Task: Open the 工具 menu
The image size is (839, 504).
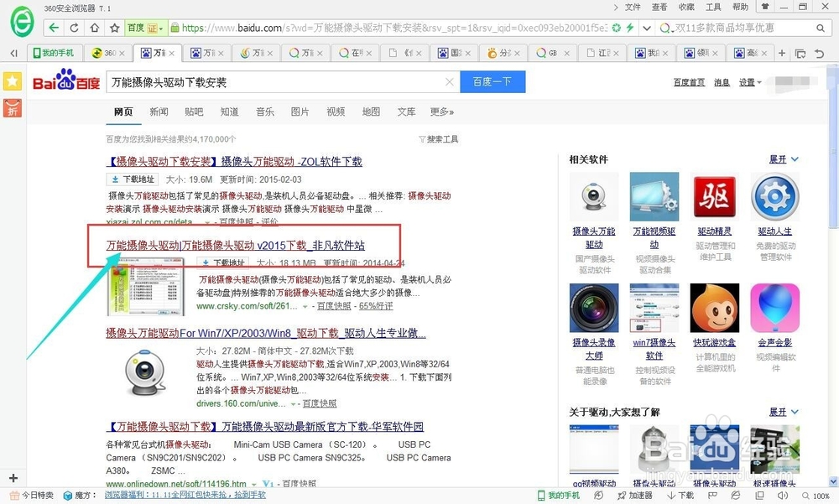Action: click(x=713, y=7)
